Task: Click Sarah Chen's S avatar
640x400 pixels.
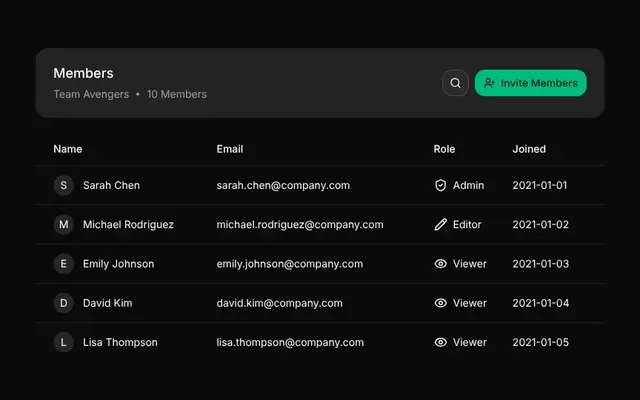Action: [x=64, y=185]
